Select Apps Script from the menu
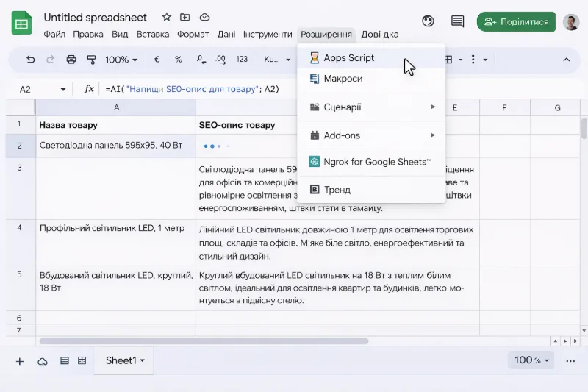 pos(372,58)
